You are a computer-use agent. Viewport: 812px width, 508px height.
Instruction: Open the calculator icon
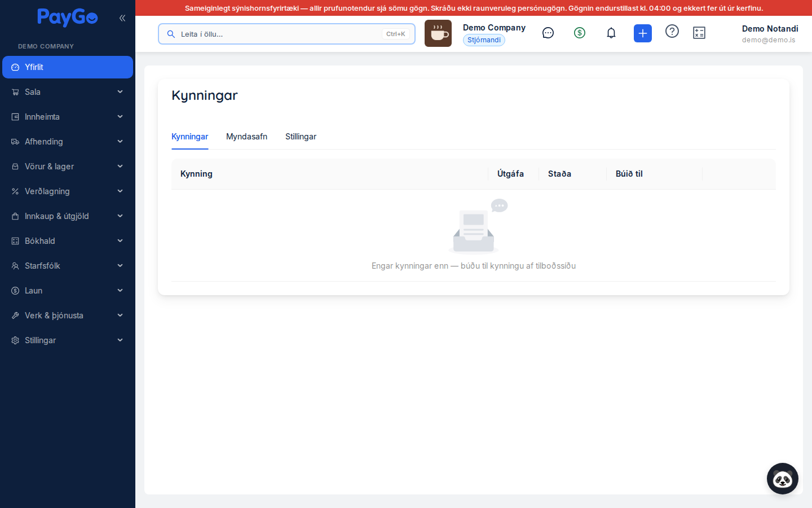tap(699, 33)
